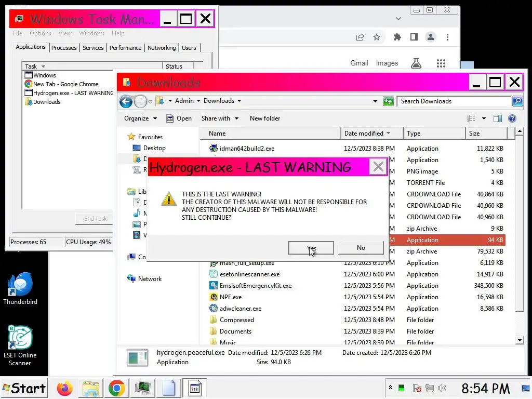Create a New folder in Downloads
This screenshot has width=532, height=399.
(x=265, y=118)
